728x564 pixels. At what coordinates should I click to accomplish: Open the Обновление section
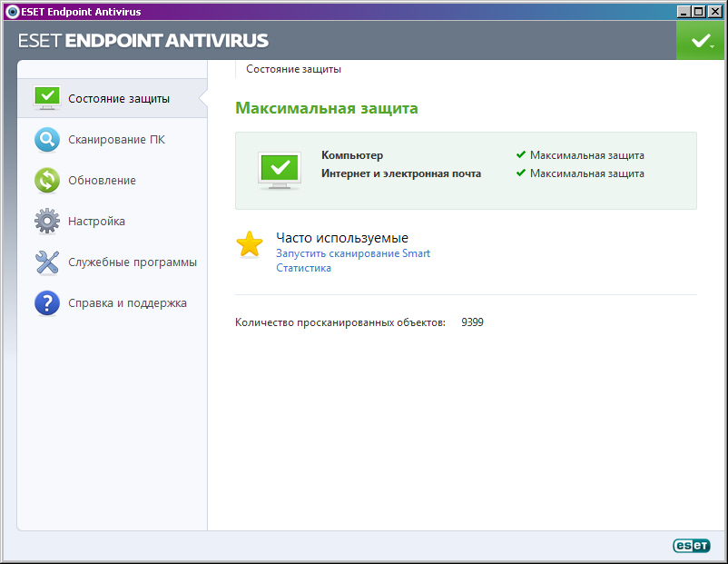point(113,180)
